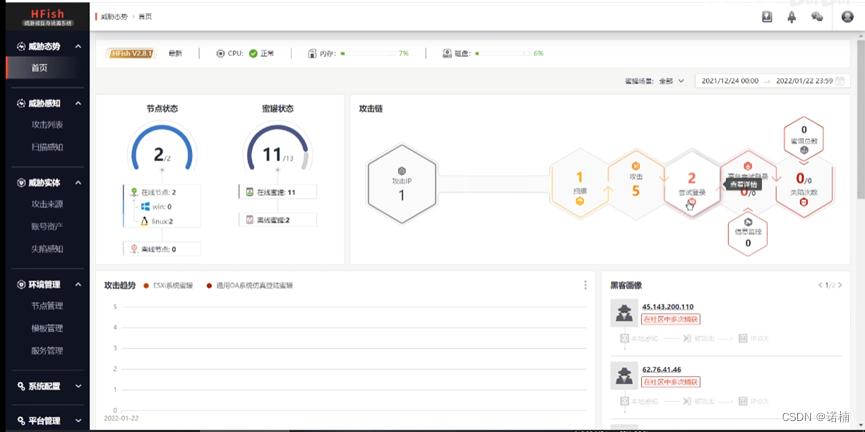Click the offline honeypots (离线蜜罐) icon
Screen dimensions: 865x432
[249, 220]
